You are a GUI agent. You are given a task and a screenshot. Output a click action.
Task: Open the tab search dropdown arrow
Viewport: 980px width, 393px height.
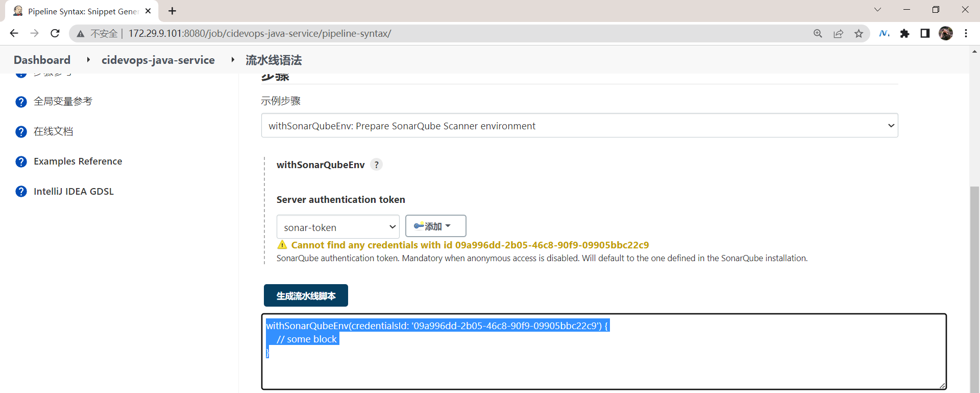click(877, 10)
